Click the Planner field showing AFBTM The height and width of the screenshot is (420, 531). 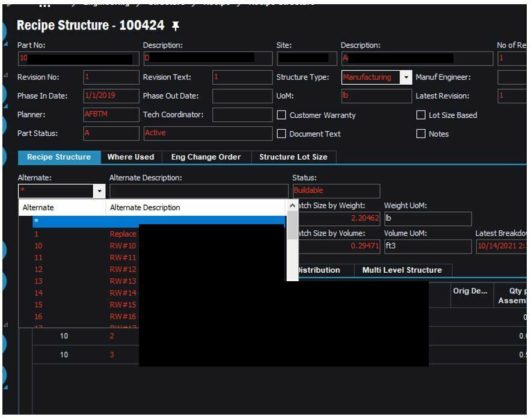tap(111, 115)
